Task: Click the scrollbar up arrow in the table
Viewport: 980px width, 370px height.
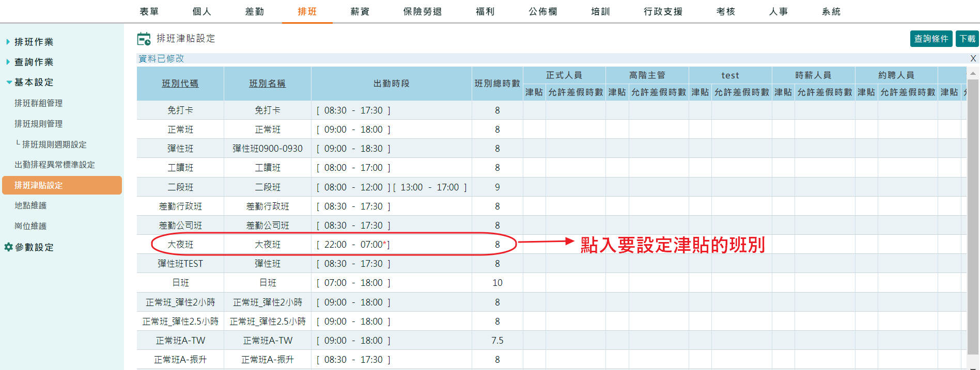Action: click(x=973, y=74)
